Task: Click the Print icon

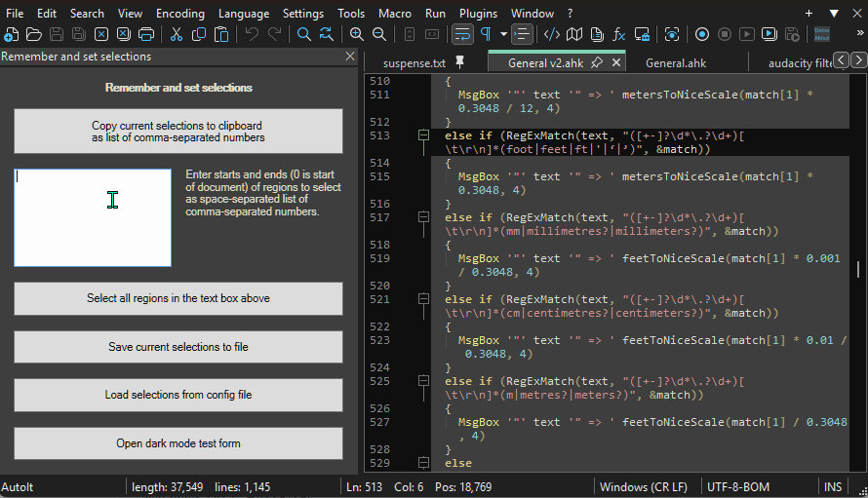Action: pos(146,34)
